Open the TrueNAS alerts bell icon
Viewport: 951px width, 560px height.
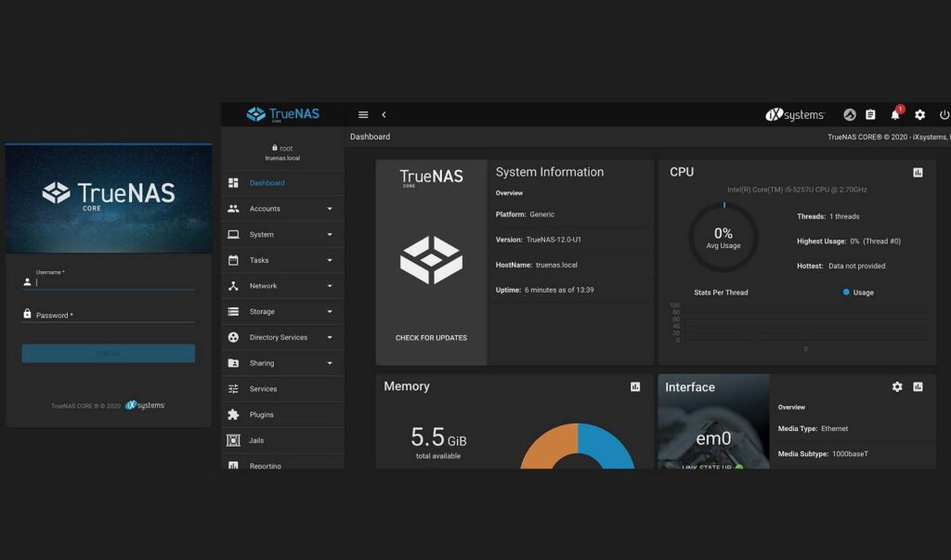point(896,114)
